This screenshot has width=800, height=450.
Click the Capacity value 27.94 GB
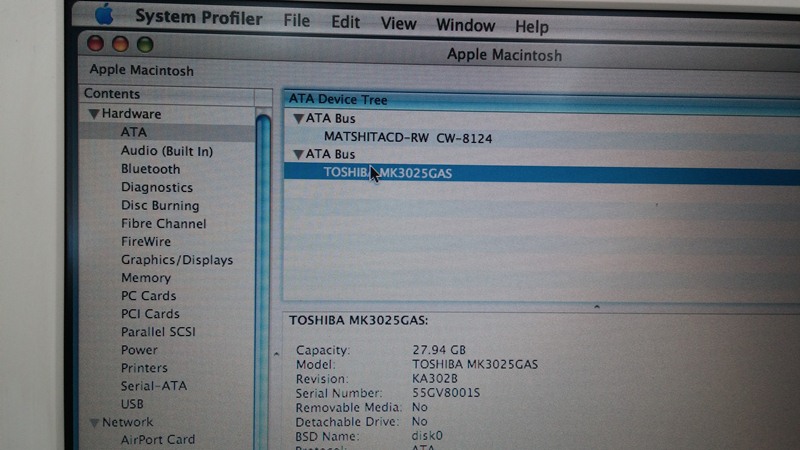coord(439,350)
